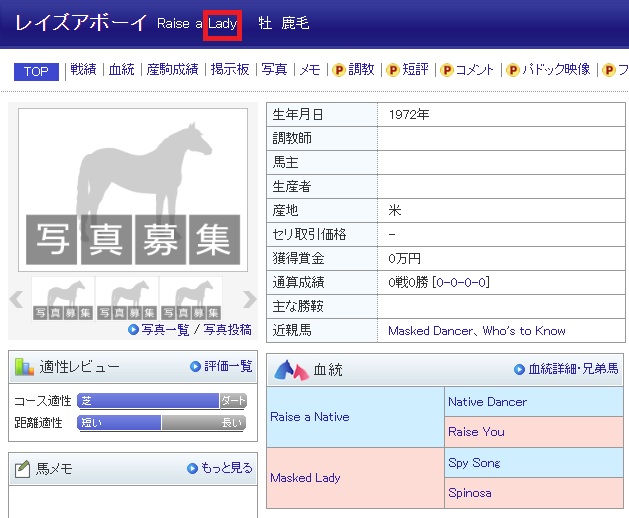Viewport: 629px width, 518px height.
Task: Open Spinosa in pedigree
Action: [x=470, y=493]
